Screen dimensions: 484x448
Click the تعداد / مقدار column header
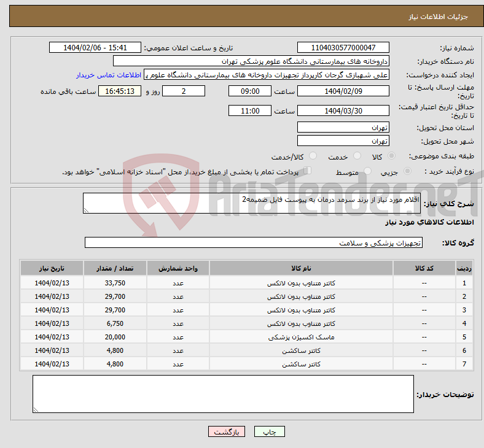pos(115,268)
